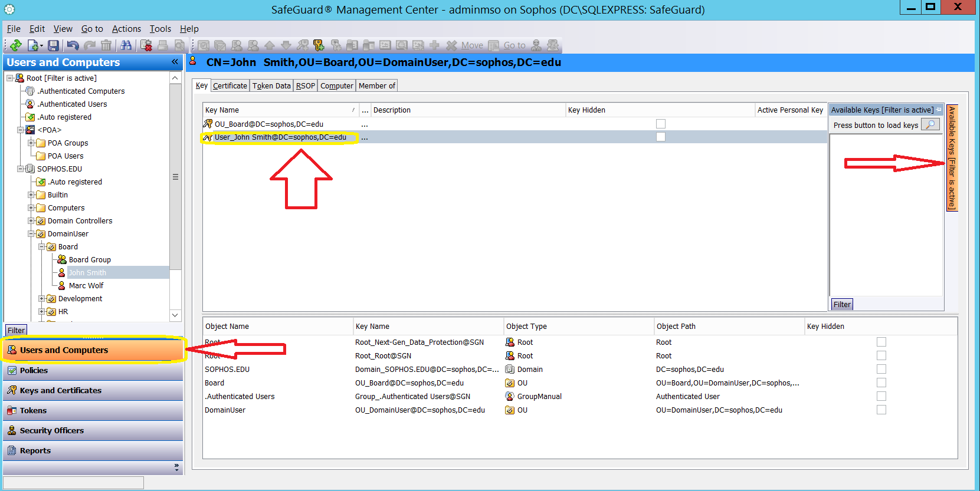980x491 pixels.
Task: Open the New document dropdown arrow
Action: click(41, 46)
